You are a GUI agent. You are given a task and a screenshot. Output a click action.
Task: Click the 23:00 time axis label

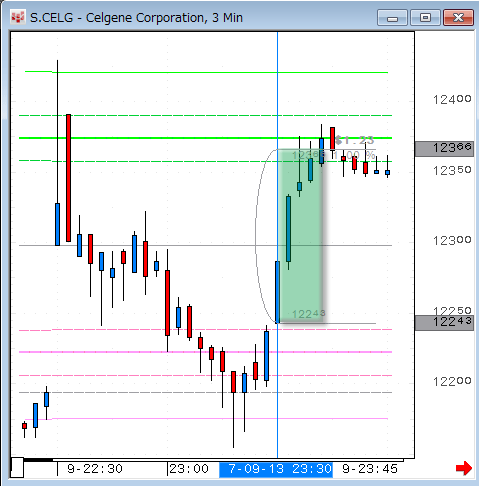click(189, 469)
